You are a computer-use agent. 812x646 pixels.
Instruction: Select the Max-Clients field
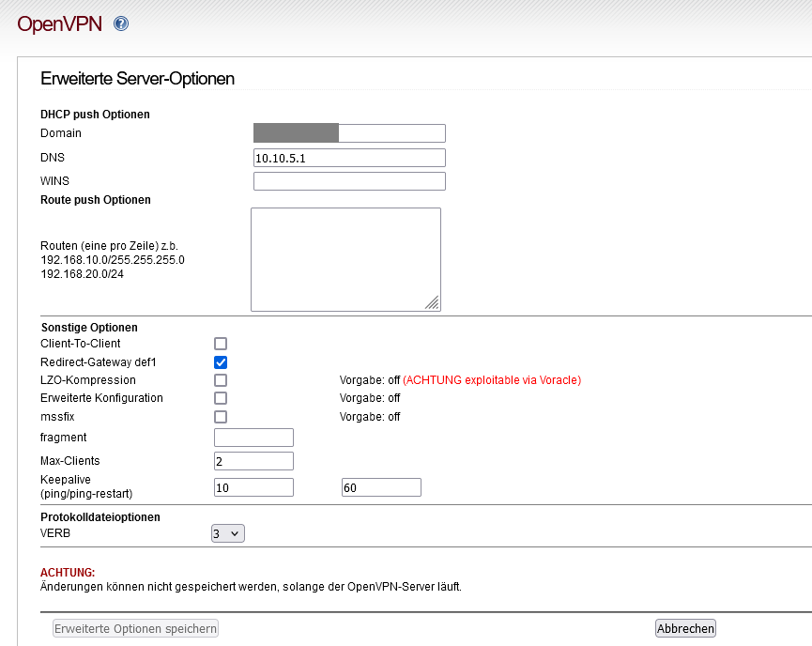[253, 461]
